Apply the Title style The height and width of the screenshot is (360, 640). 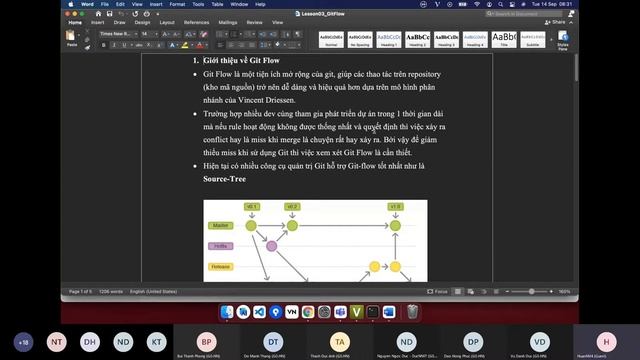(504, 40)
